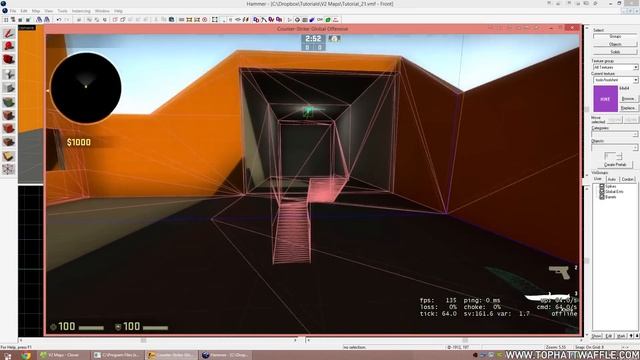Click the Hide Selected Objects icon
Viewport: 640px width, 360px height.
click(x=115, y=20)
